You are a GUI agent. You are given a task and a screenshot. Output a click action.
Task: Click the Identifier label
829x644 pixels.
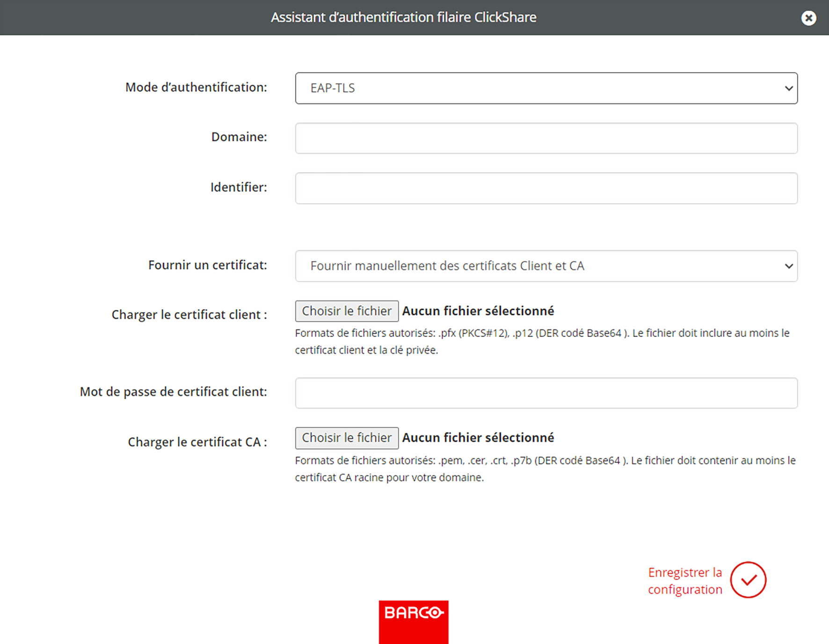click(x=239, y=187)
